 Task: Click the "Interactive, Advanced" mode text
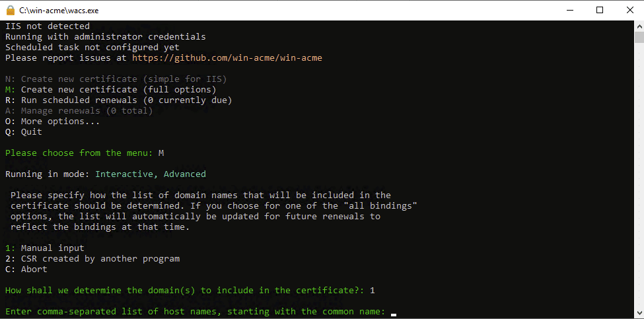coord(151,174)
